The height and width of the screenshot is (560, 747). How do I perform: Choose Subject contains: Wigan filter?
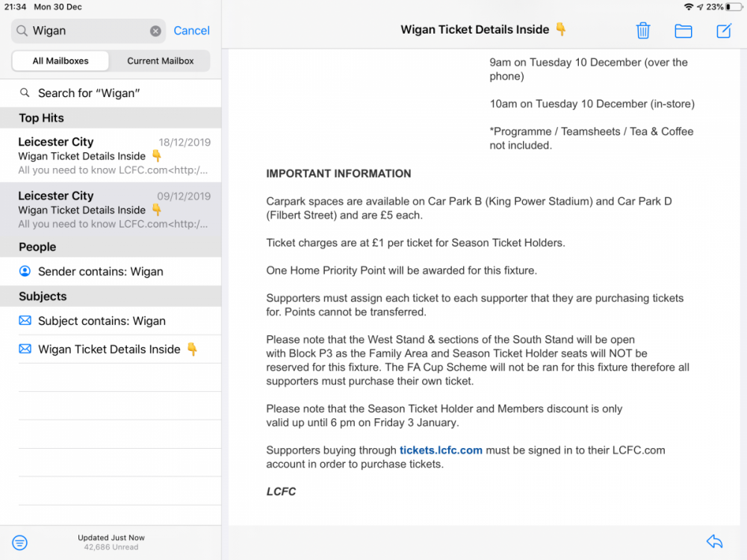click(x=111, y=321)
